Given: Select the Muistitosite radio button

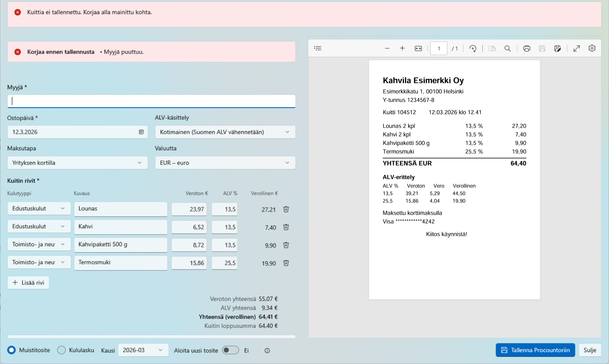Looking at the screenshot, I should tap(12, 350).
